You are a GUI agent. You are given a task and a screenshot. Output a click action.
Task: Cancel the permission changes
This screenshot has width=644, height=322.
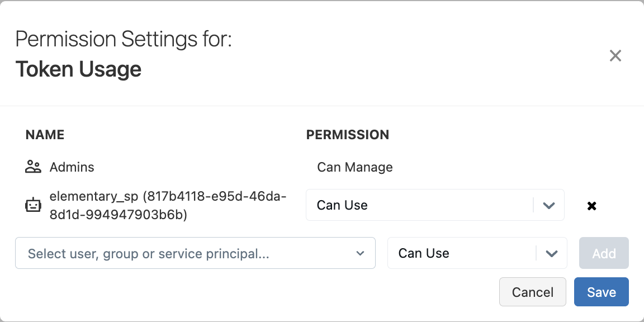pos(532,292)
